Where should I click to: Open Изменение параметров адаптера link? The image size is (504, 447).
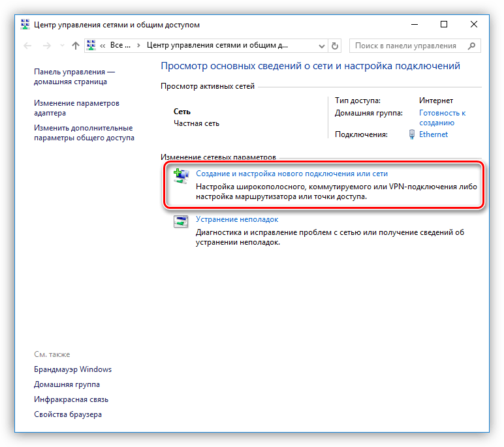click(x=76, y=108)
